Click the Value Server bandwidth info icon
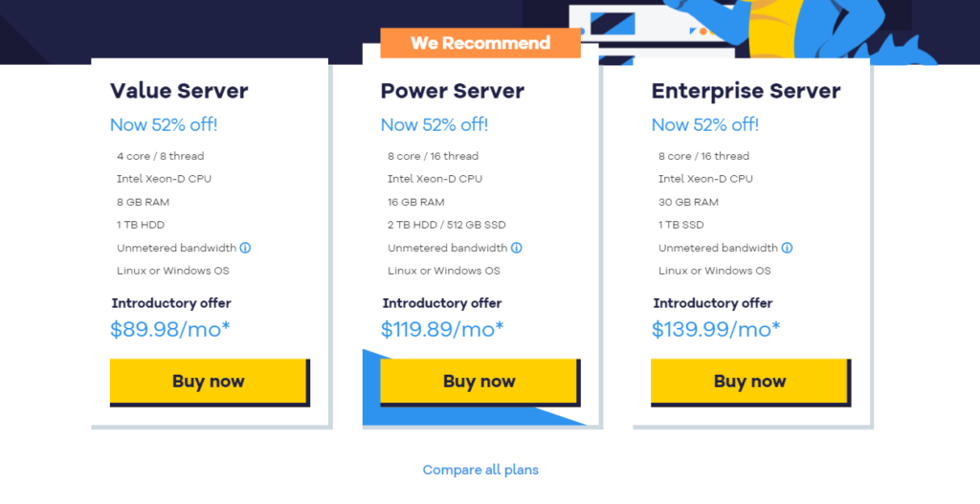Screen dimensions: 980x504 [246, 248]
